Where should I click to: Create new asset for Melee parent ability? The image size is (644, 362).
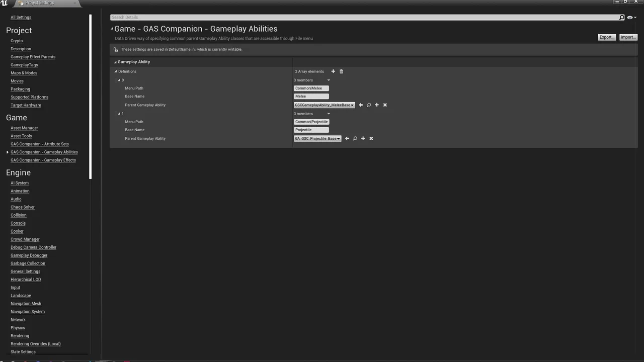click(x=377, y=105)
